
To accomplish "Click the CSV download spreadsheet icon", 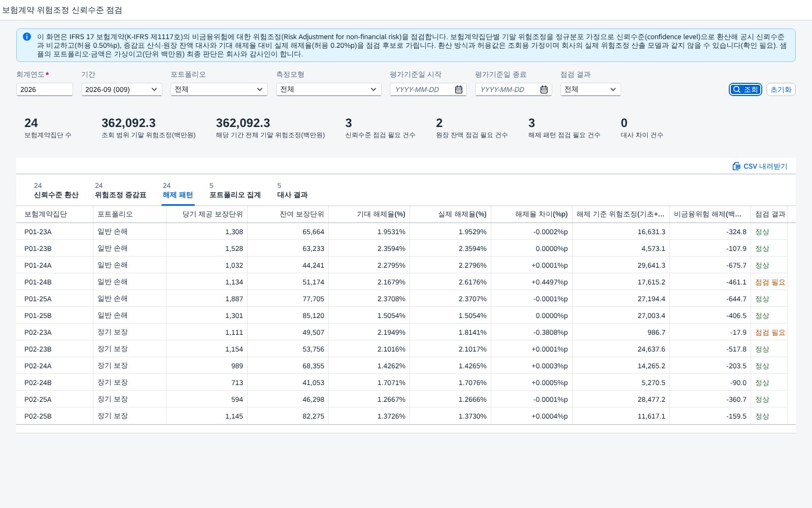I will pyautogui.click(x=736, y=166).
